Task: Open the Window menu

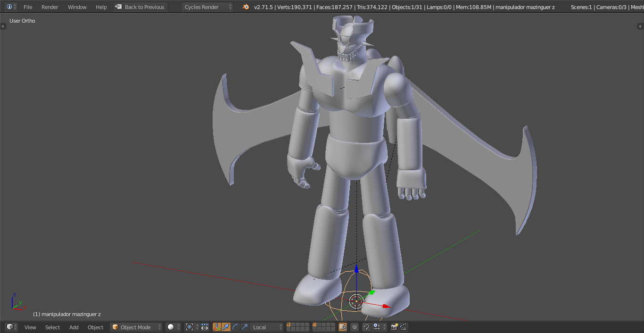Action: [x=77, y=7]
